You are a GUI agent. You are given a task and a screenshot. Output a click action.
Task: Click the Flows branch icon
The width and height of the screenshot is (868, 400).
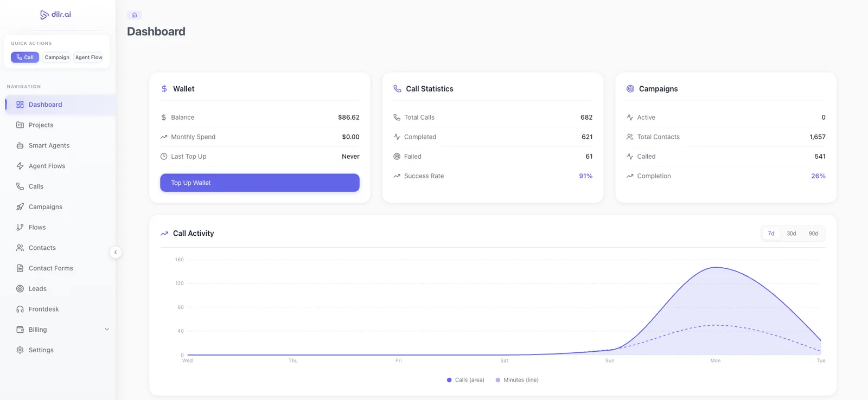20,228
